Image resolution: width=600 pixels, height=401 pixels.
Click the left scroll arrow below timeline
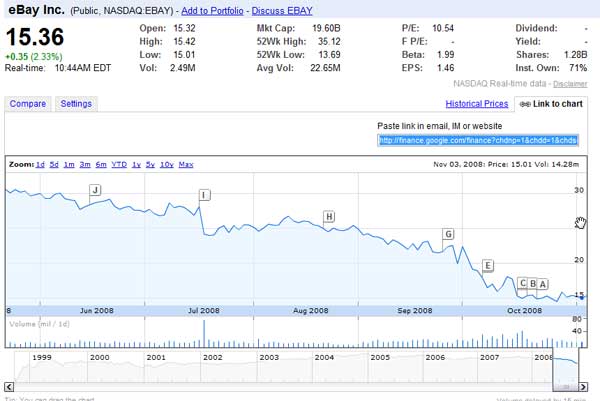click(x=10, y=387)
